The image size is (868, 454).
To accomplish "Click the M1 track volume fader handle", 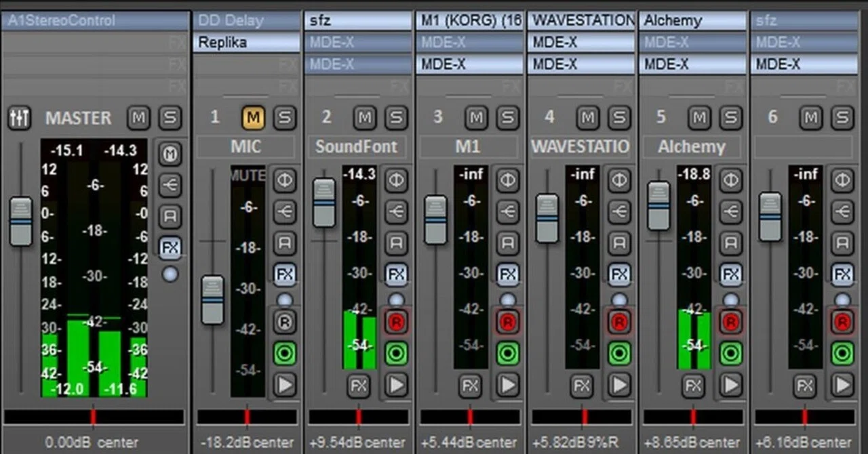I will pos(435,220).
